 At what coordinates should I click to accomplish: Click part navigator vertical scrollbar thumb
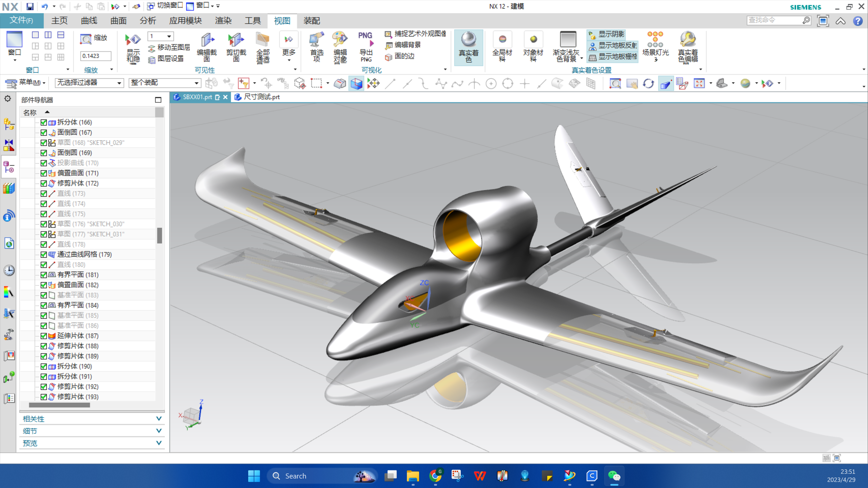click(159, 236)
